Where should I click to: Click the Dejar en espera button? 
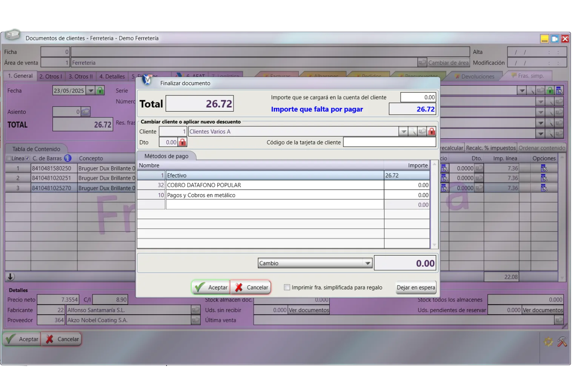tap(416, 287)
